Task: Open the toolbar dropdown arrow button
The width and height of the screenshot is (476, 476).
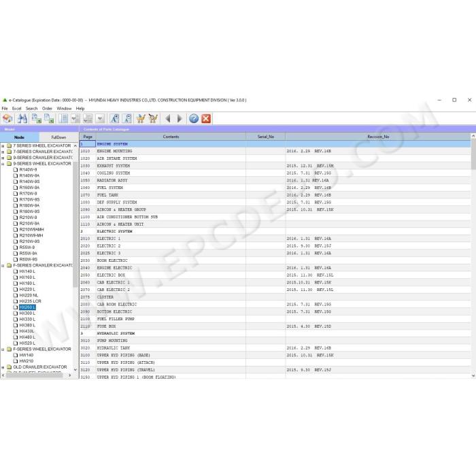Action: pyautogui.click(x=100, y=118)
